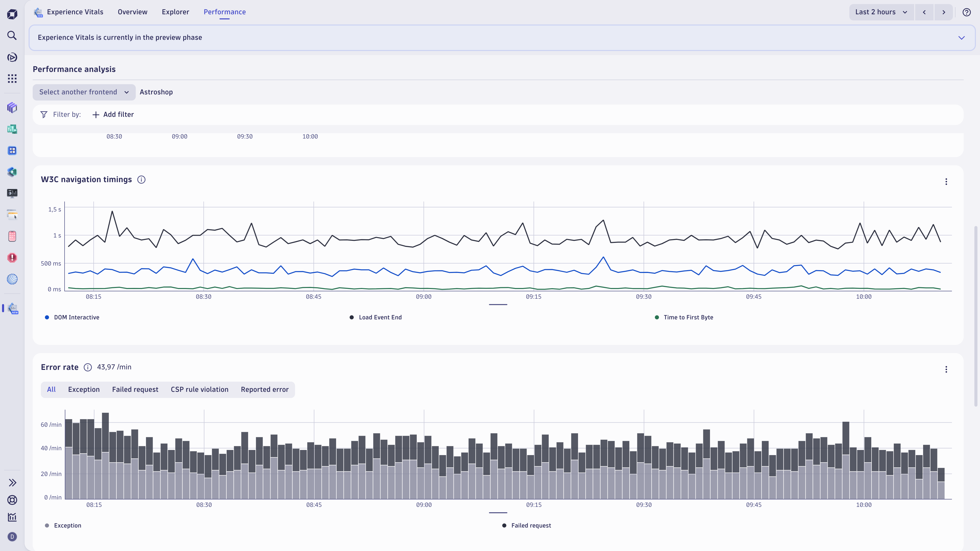Open the app launcher grid icon
Screen dimensions: 980x551
pos(12,78)
